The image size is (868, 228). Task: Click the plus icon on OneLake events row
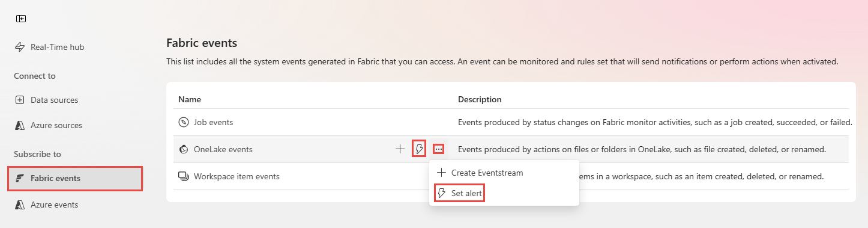pos(400,149)
